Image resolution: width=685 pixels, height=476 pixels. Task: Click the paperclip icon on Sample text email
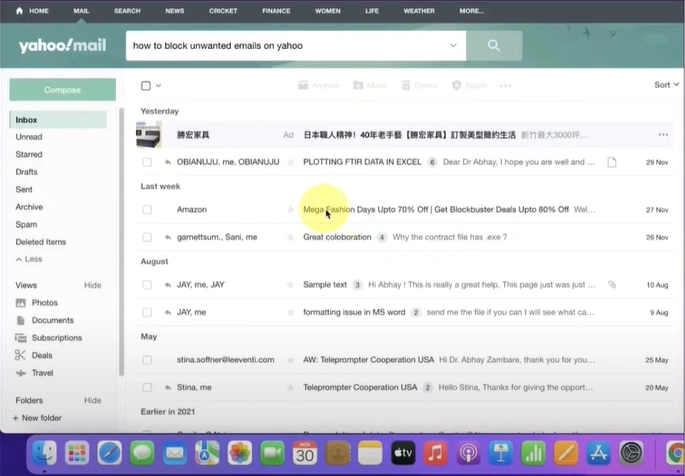[x=612, y=285]
